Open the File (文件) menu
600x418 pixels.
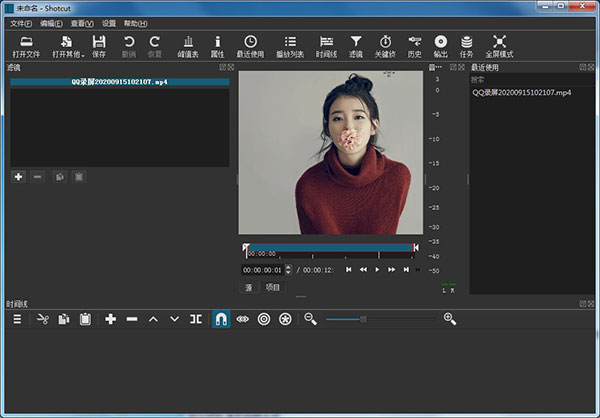[20, 23]
